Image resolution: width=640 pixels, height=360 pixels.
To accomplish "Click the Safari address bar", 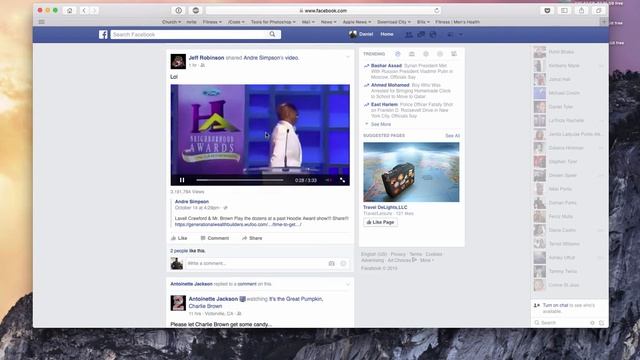I will (322, 11).
